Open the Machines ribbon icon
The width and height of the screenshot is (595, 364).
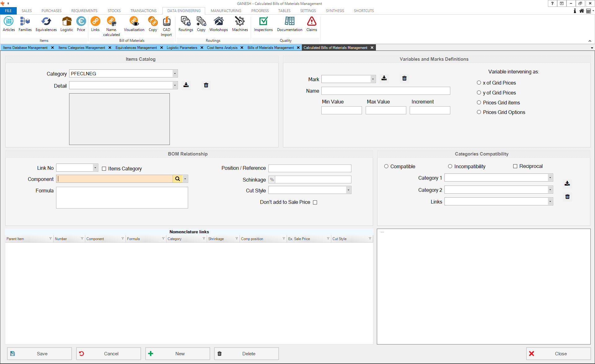pos(240,24)
